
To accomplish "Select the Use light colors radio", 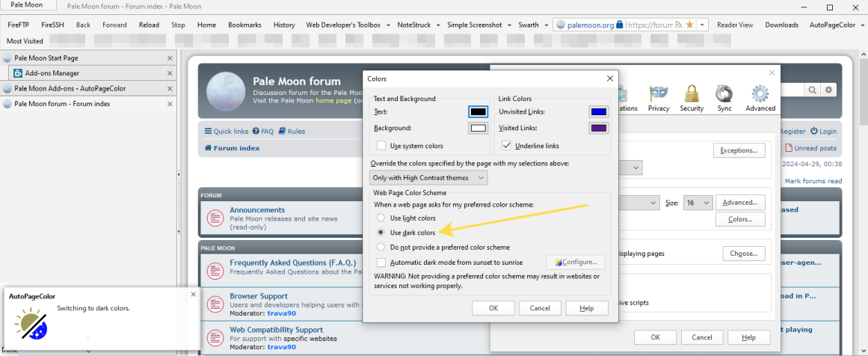I will pyautogui.click(x=380, y=218).
